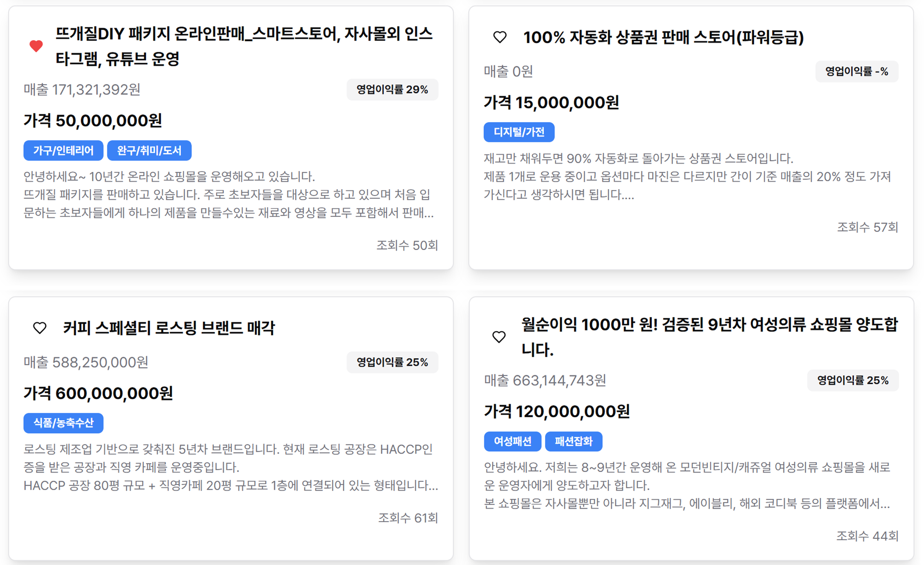This screenshot has width=924, height=565.
Task: Unlike the 뜨개질DIY 패키지 listing red heart
Action: pyautogui.click(x=36, y=46)
